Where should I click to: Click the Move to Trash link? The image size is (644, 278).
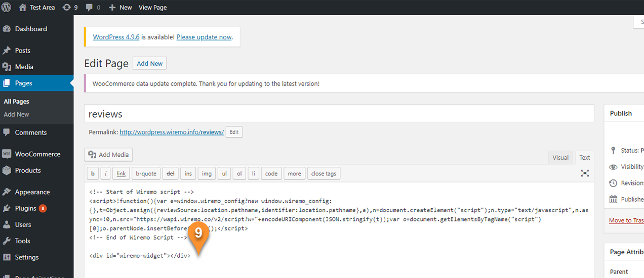626,220
